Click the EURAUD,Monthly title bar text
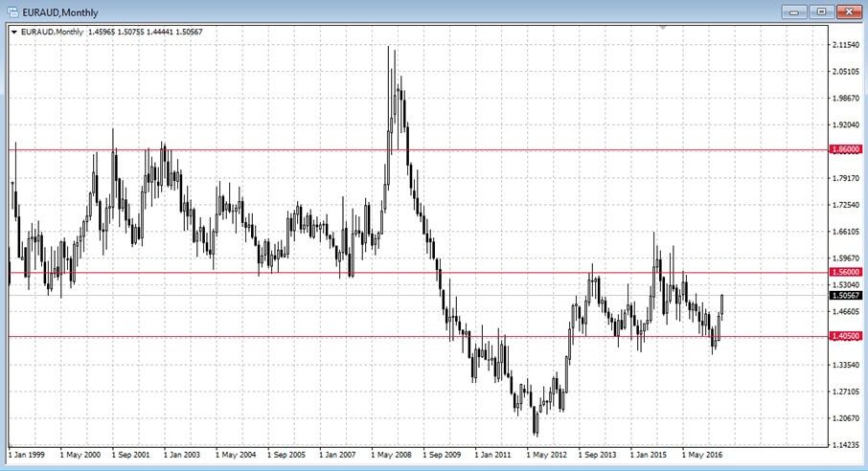This screenshot has width=868, height=471. [57, 11]
